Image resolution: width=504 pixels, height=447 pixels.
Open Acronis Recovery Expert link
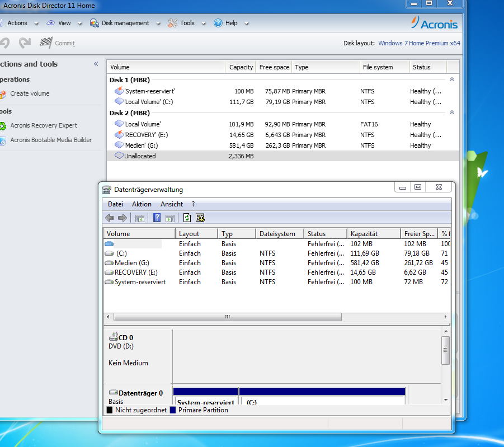pyautogui.click(x=44, y=125)
